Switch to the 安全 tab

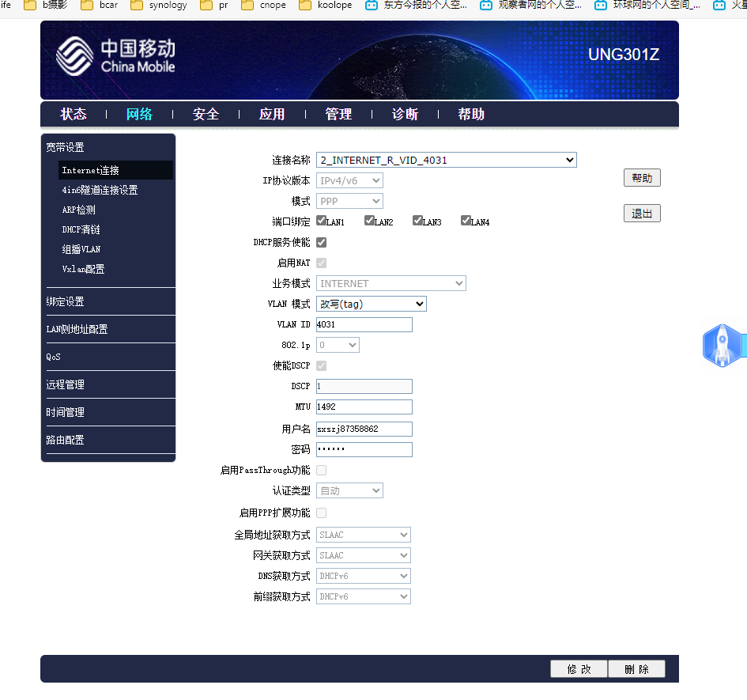pyautogui.click(x=206, y=115)
